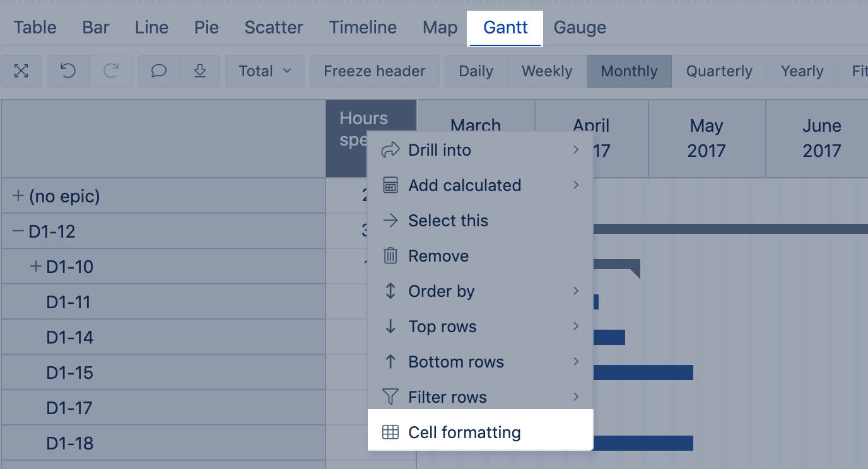Click the undo arrow icon
This screenshot has height=469, width=868.
68,71
